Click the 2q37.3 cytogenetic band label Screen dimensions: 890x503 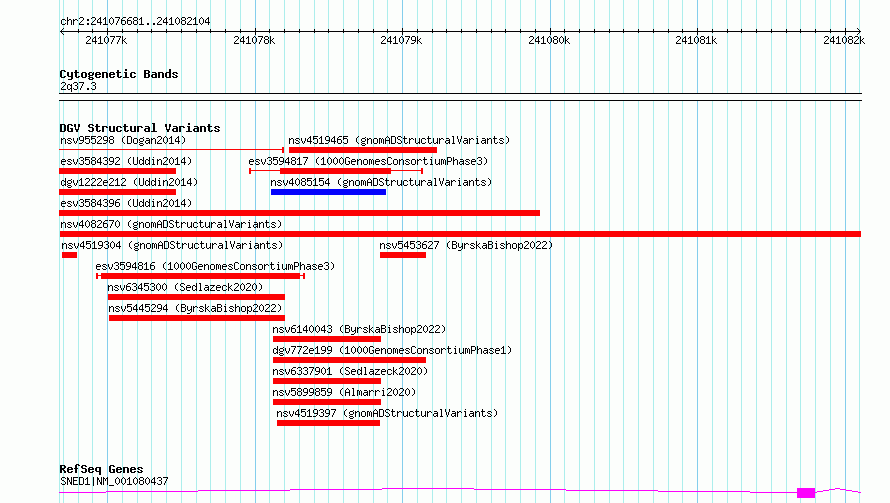pos(78,86)
